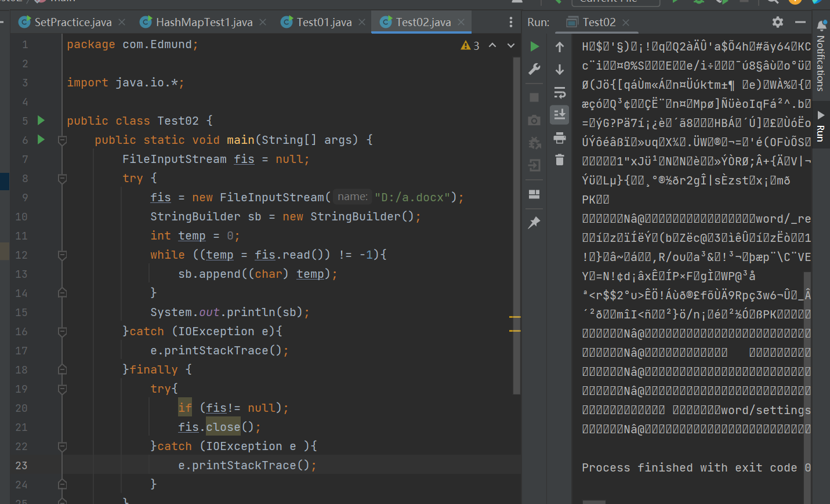This screenshot has width=830, height=504.
Task: Switch to Test01.java tab
Action: [324, 22]
